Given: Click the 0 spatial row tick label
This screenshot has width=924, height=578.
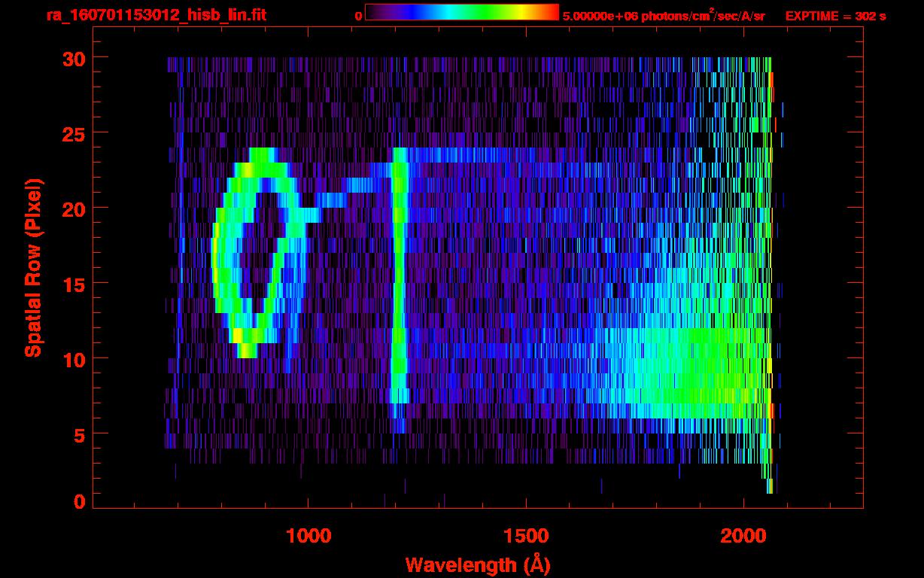Looking at the screenshot, I should (x=80, y=501).
